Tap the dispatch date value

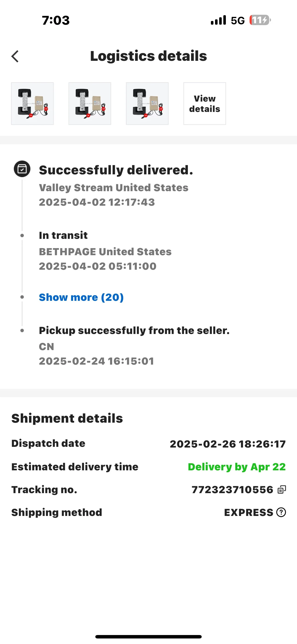(x=227, y=444)
